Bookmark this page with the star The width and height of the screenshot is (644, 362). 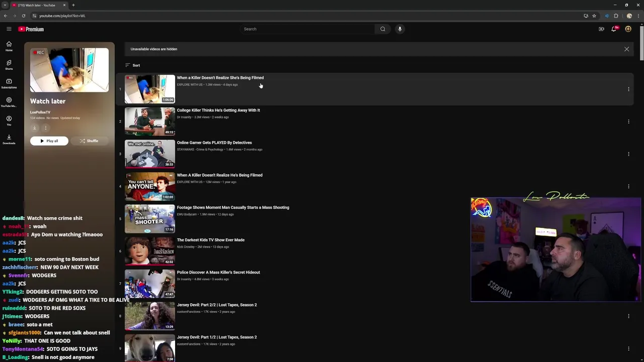[x=594, y=16]
